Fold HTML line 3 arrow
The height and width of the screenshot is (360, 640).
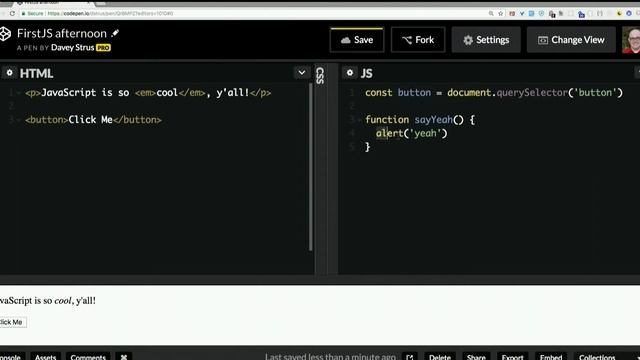click(x=18, y=120)
